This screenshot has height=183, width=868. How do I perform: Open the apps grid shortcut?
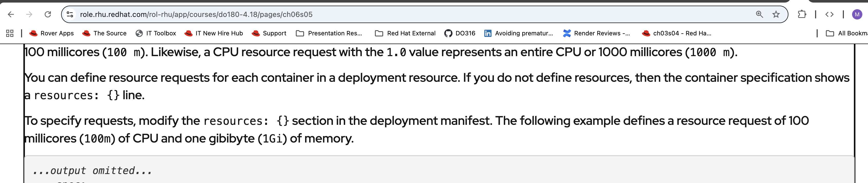pos(10,33)
